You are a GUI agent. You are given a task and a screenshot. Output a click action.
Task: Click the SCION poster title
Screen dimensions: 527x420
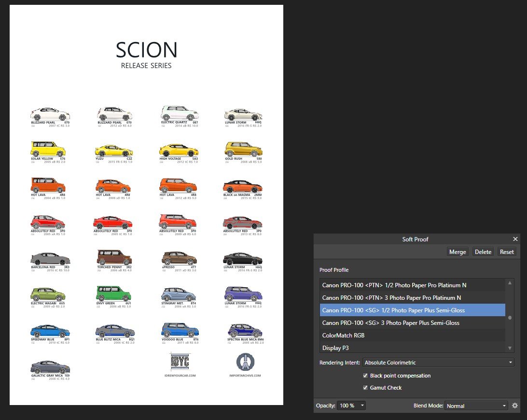[x=147, y=50]
